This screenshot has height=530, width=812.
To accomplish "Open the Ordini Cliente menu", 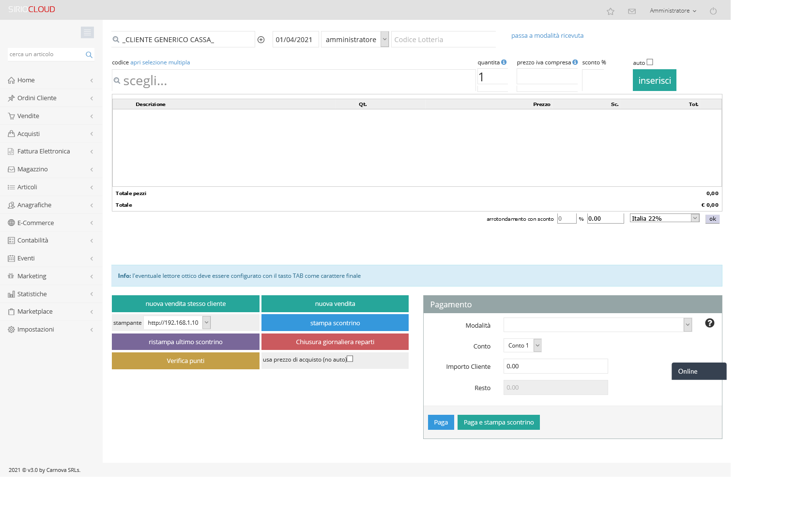I will [51, 98].
